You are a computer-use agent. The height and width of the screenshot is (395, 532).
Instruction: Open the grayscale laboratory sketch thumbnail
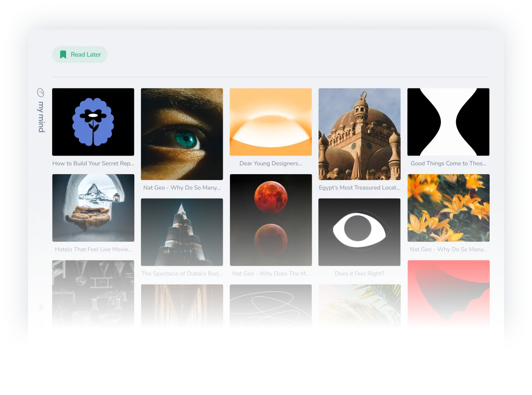click(x=93, y=294)
